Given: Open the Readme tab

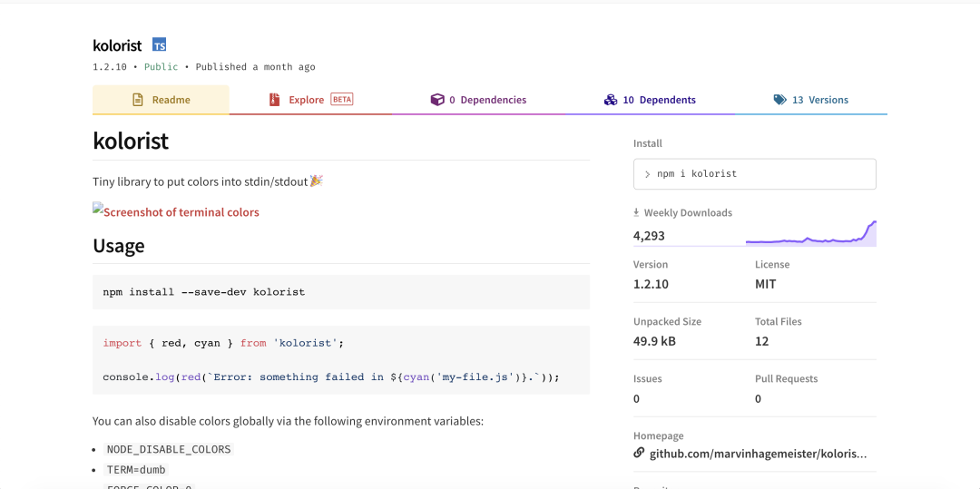Looking at the screenshot, I should (162, 100).
